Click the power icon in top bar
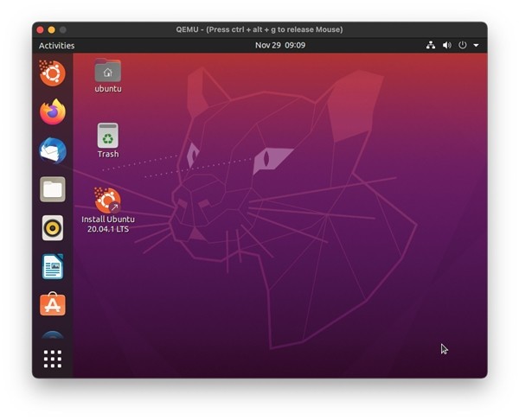This screenshot has width=519, height=420. pyautogui.click(x=463, y=45)
